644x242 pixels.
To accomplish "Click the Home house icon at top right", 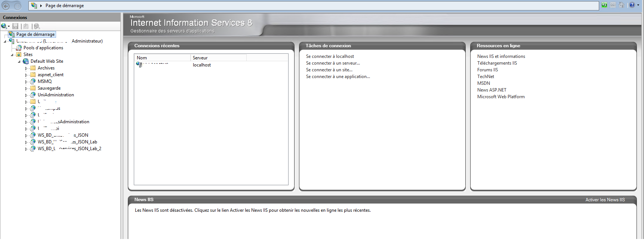I will point(621,5).
